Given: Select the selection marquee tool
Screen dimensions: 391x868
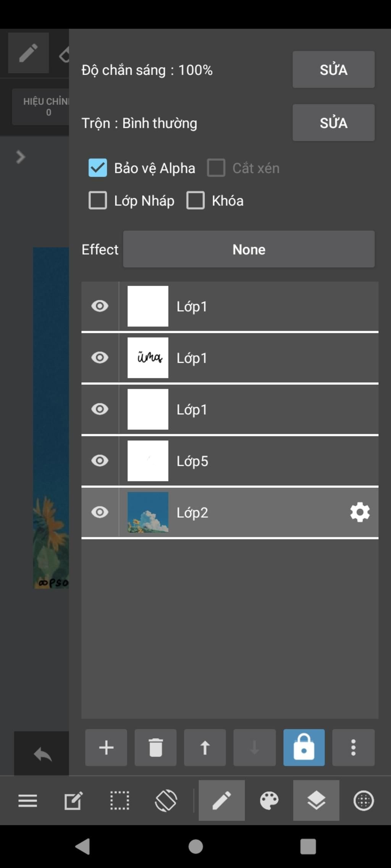Looking at the screenshot, I should 120,800.
